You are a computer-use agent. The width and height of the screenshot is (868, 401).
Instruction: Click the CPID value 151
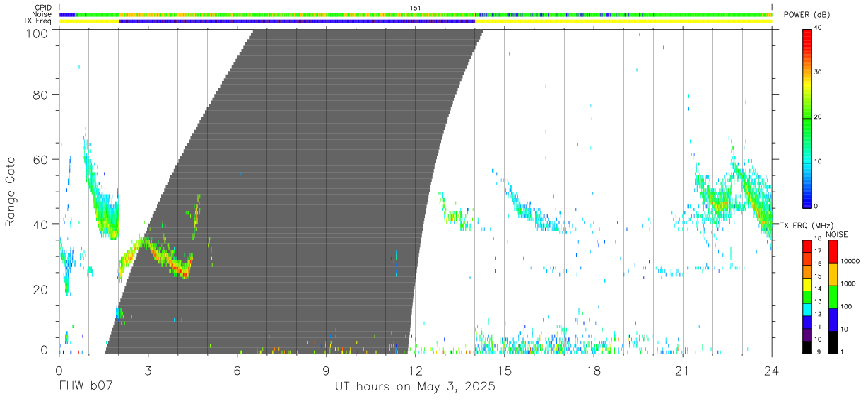416,8
